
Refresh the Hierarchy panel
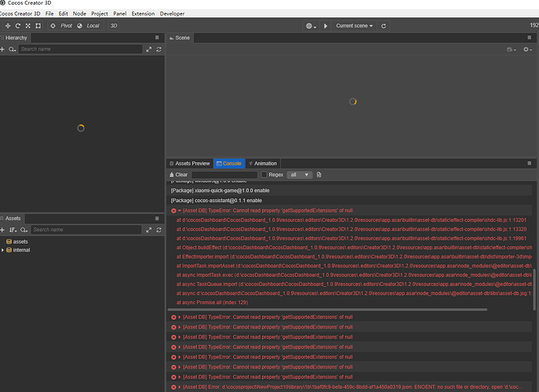[158, 49]
